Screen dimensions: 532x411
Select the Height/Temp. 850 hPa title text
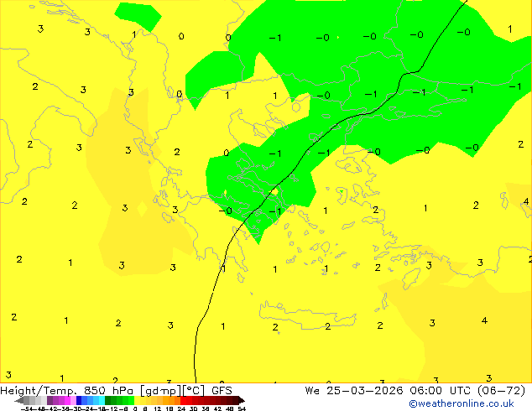[66, 391]
